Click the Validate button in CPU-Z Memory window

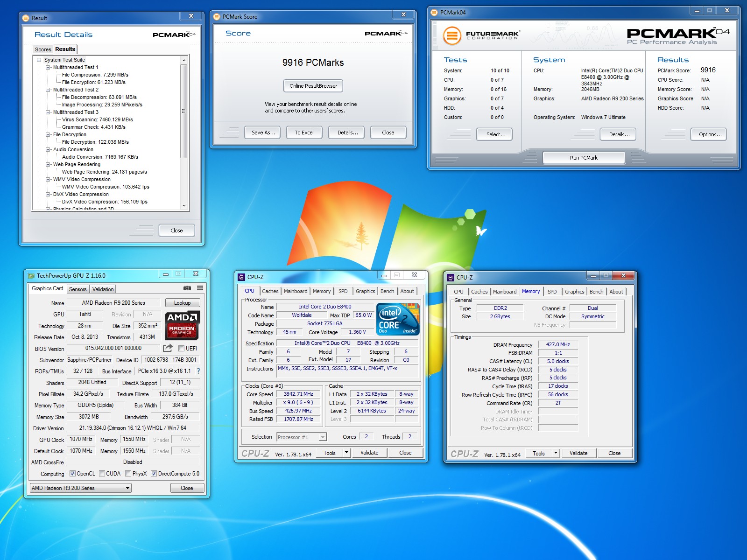pos(578,453)
